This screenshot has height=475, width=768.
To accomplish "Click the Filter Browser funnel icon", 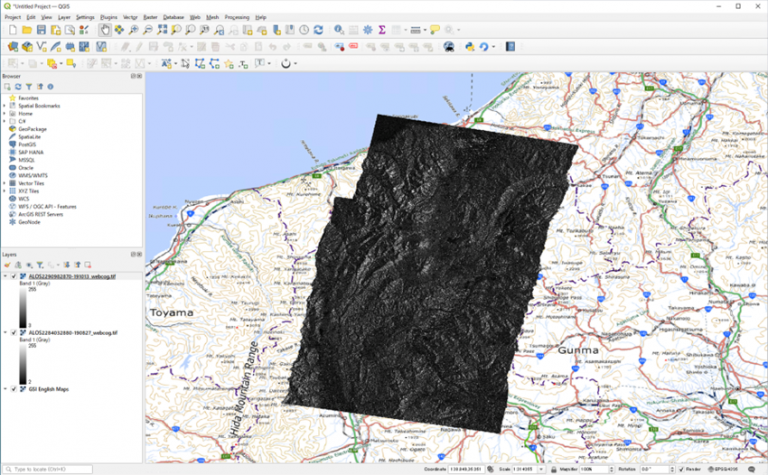I will pyautogui.click(x=29, y=87).
